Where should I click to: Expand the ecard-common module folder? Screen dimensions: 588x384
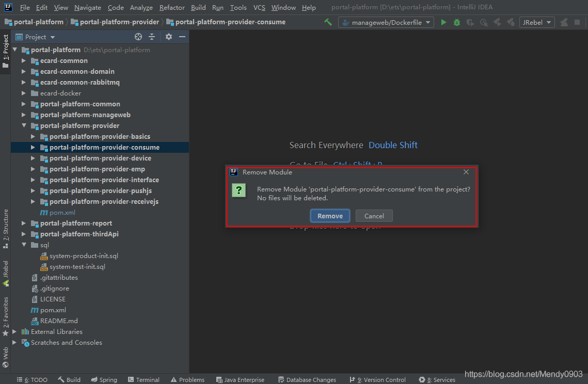(x=24, y=61)
